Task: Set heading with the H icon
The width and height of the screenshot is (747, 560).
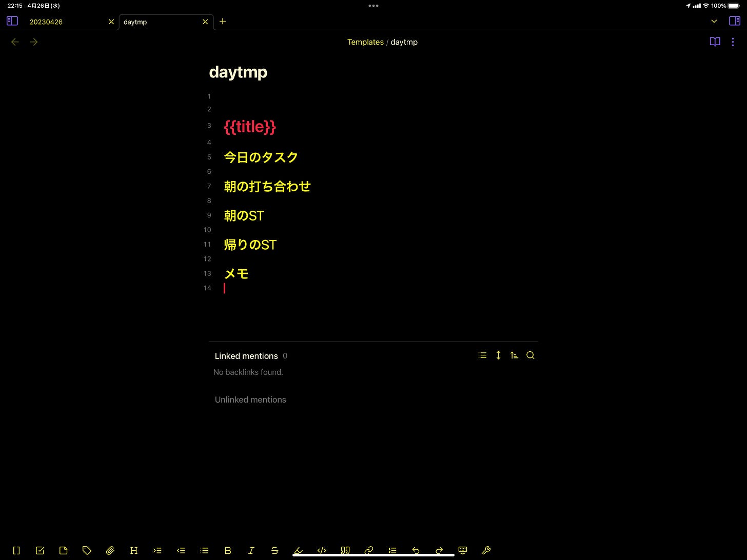Action: point(134,550)
